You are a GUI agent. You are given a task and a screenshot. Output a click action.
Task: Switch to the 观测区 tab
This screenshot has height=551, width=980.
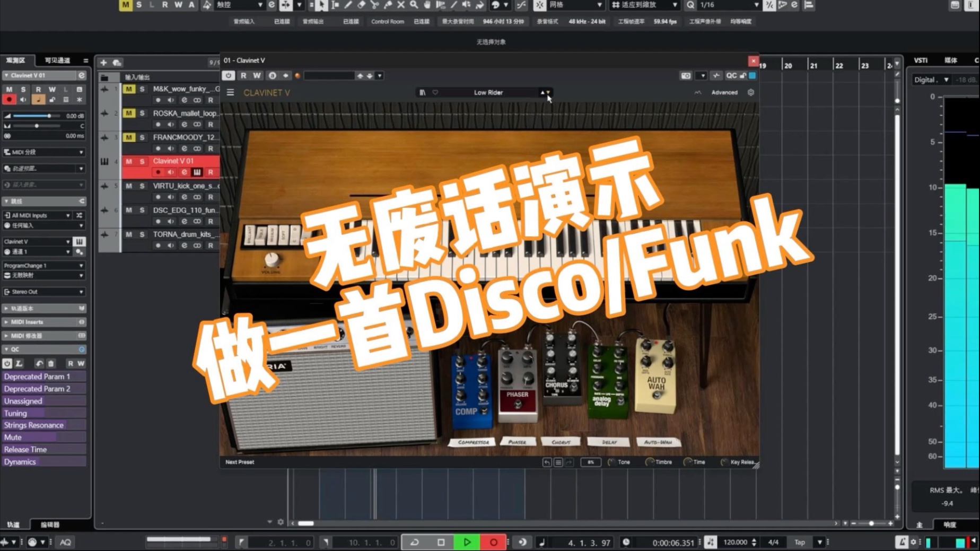pos(15,60)
